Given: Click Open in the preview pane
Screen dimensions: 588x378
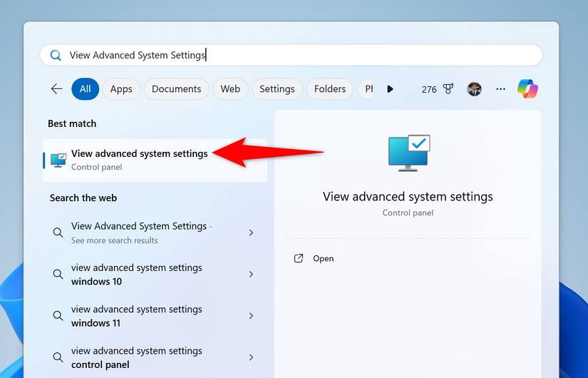Looking at the screenshot, I should click(x=323, y=258).
